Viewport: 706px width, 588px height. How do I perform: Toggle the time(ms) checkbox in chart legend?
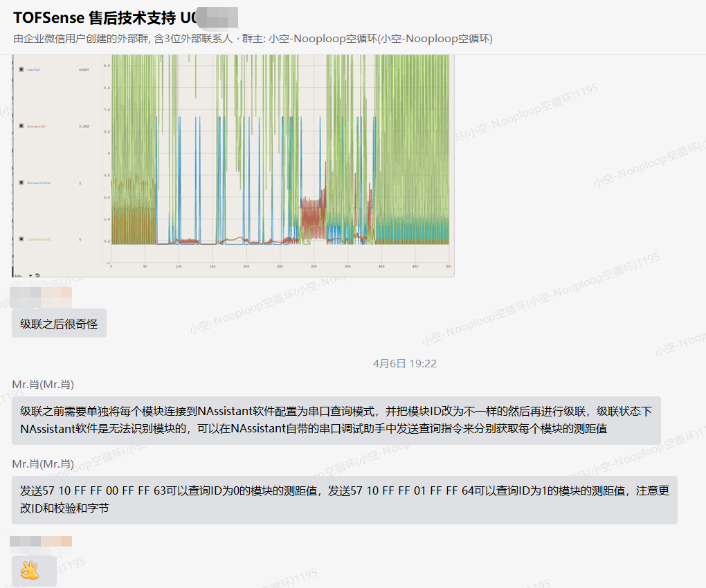click(x=21, y=70)
